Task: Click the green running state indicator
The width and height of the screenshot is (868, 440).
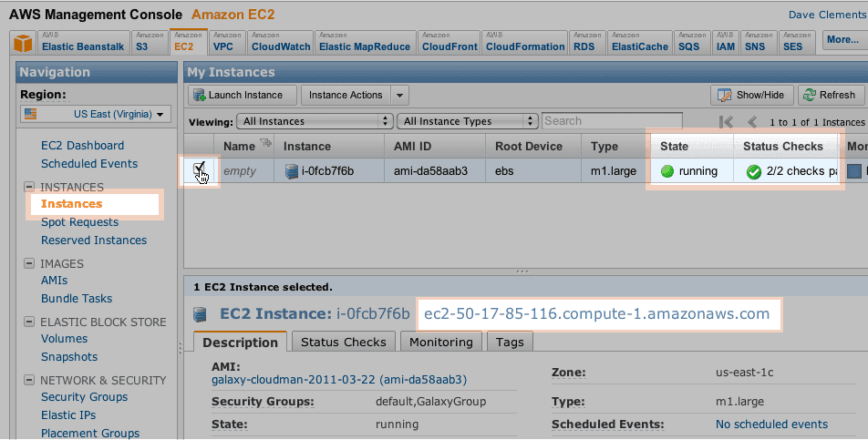Action: (x=667, y=171)
